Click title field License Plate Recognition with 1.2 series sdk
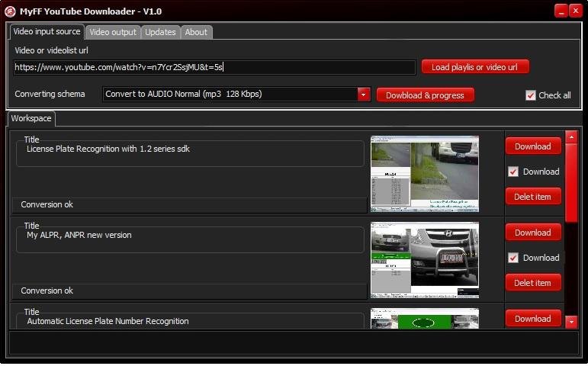 click(x=190, y=154)
